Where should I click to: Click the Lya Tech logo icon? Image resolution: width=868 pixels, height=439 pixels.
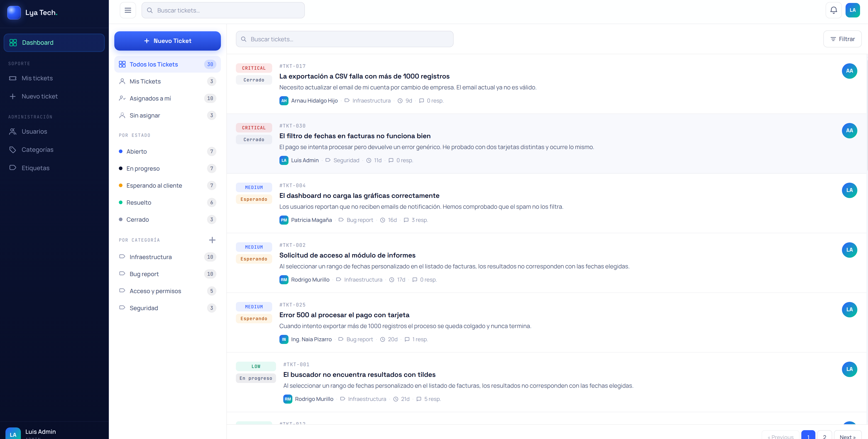click(14, 12)
